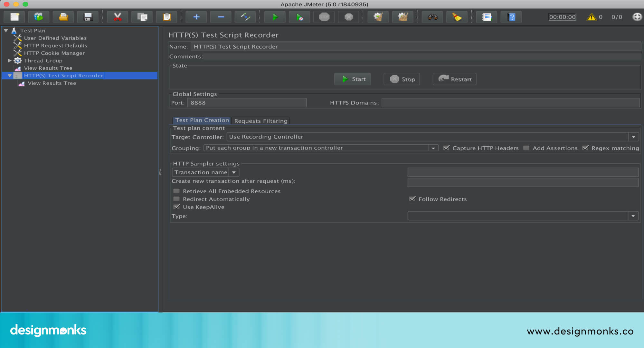Toggle Redirect Automatically checkbox
Screen dimensions: 644x348
[176, 199]
